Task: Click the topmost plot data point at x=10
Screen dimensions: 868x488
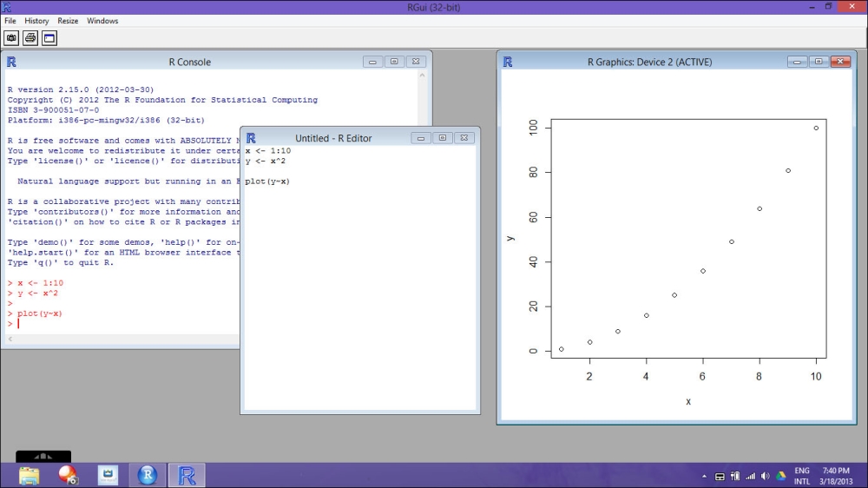Action: point(816,128)
